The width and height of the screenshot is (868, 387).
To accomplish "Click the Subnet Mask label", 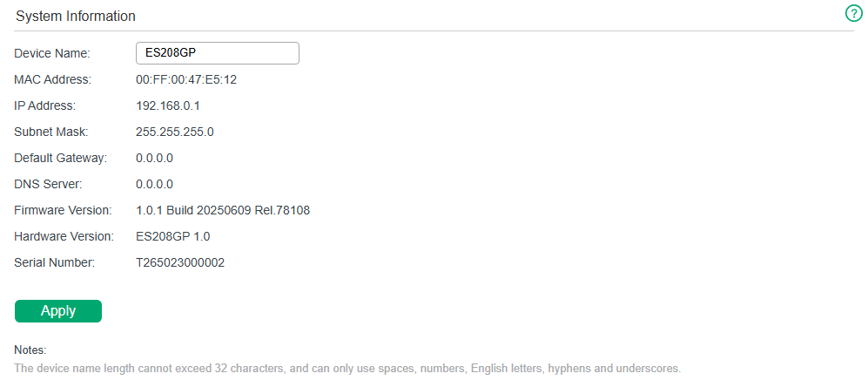I will [x=50, y=132].
